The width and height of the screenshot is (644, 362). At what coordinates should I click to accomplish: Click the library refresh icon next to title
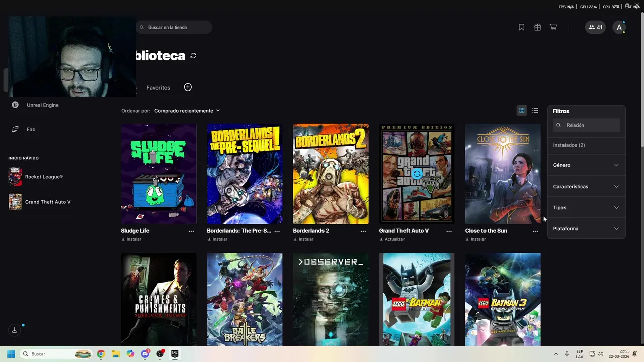click(x=193, y=56)
